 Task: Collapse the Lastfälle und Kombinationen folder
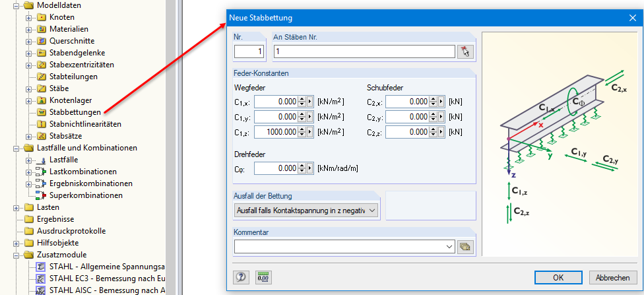(17, 148)
